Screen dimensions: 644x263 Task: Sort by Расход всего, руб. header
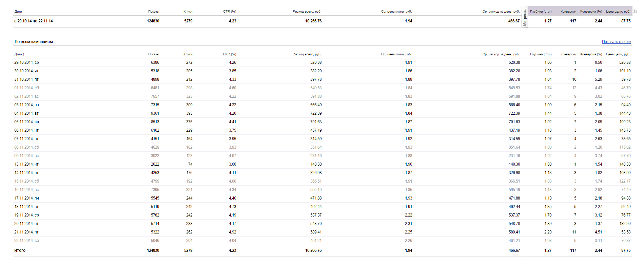(x=307, y=54)
